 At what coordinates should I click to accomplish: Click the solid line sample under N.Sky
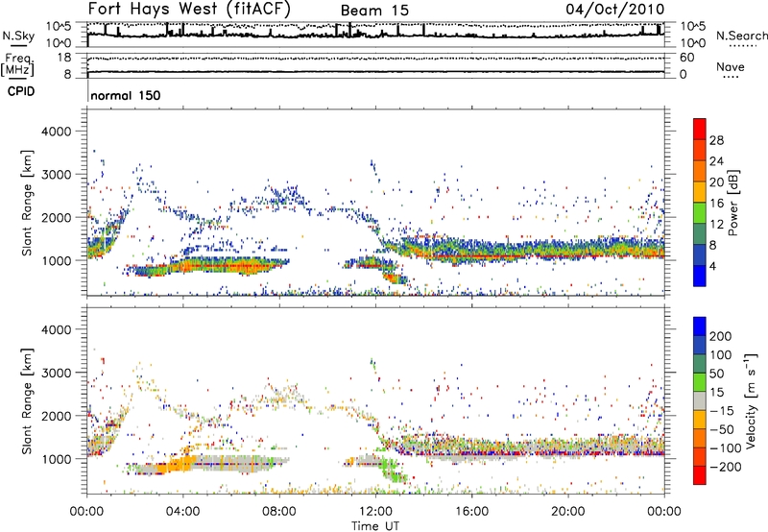click(x=18, y=45)
